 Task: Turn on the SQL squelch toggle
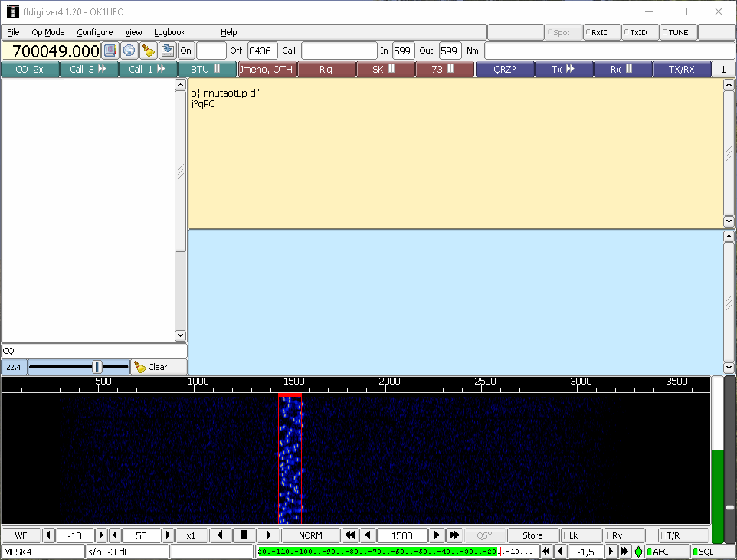712,552
